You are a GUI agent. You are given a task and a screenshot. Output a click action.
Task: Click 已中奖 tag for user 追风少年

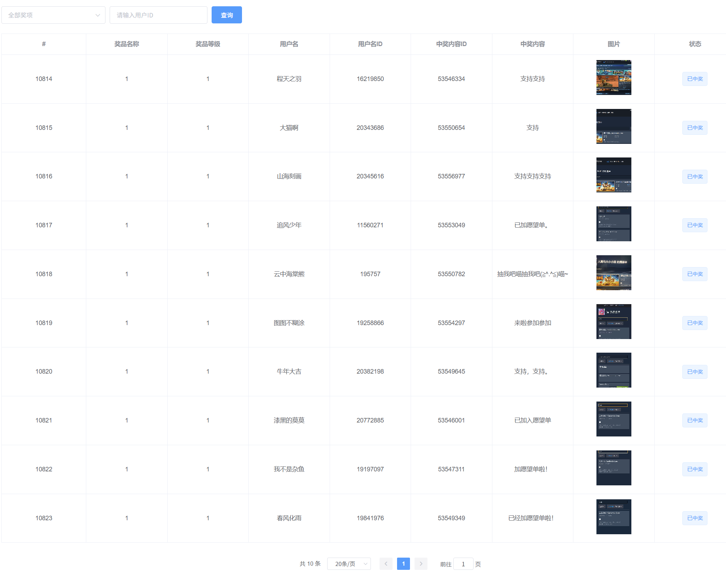tap(695, 225)
